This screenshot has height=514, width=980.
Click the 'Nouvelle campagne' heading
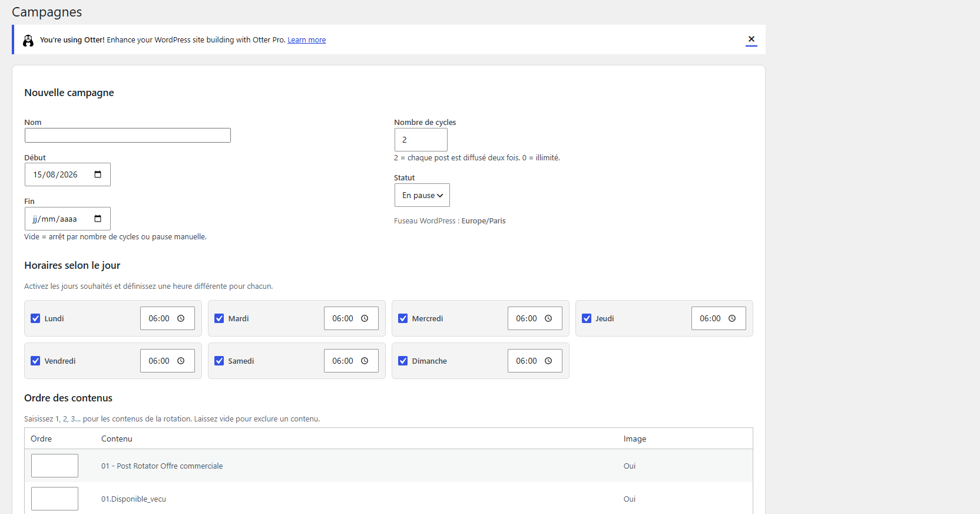click(x=69, y=93)
